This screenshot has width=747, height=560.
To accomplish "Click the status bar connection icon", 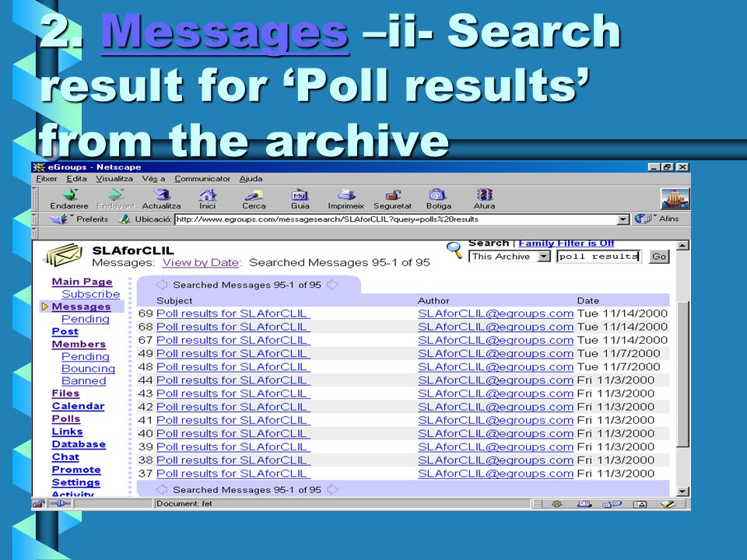I will [x=60, y=504].
